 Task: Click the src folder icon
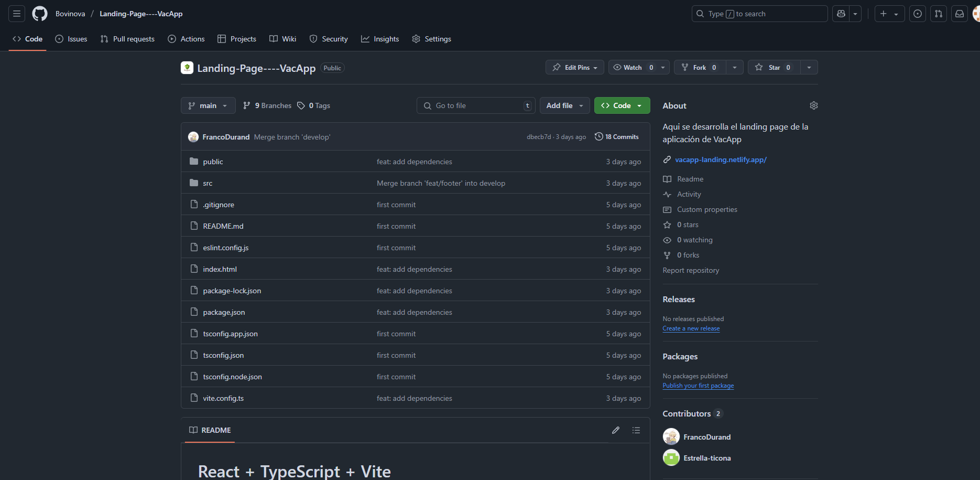pyautogui.click(x=194, y=183)
